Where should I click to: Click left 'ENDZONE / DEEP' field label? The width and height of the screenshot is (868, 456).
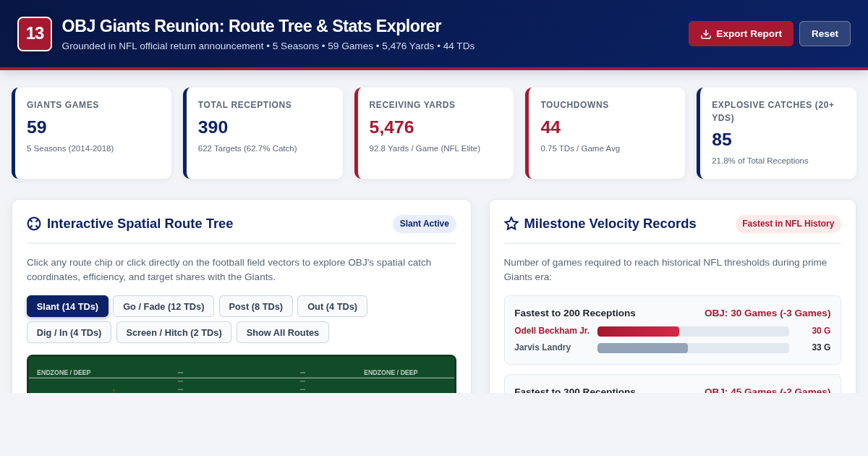click(x=64, y=373)
